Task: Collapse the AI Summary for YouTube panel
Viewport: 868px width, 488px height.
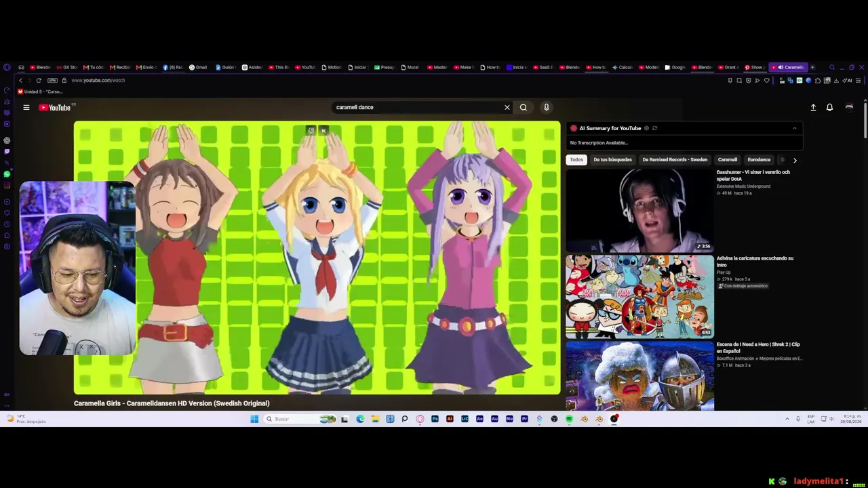Action: coord(794,128)
